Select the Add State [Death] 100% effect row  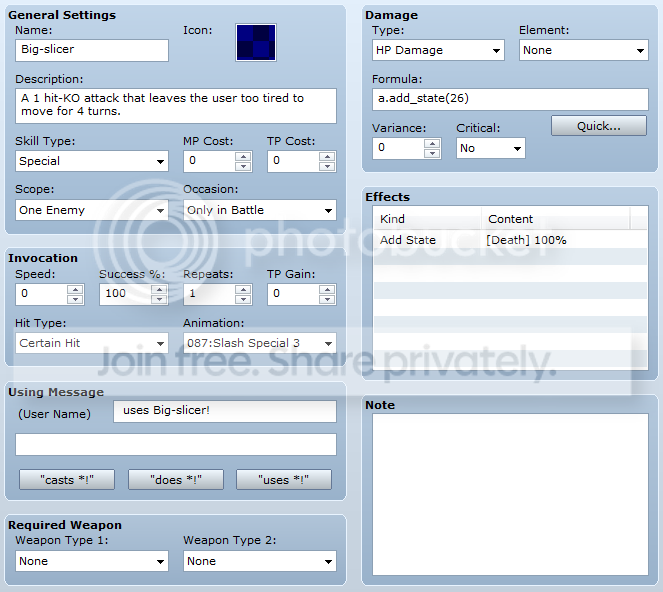[510, 240]
